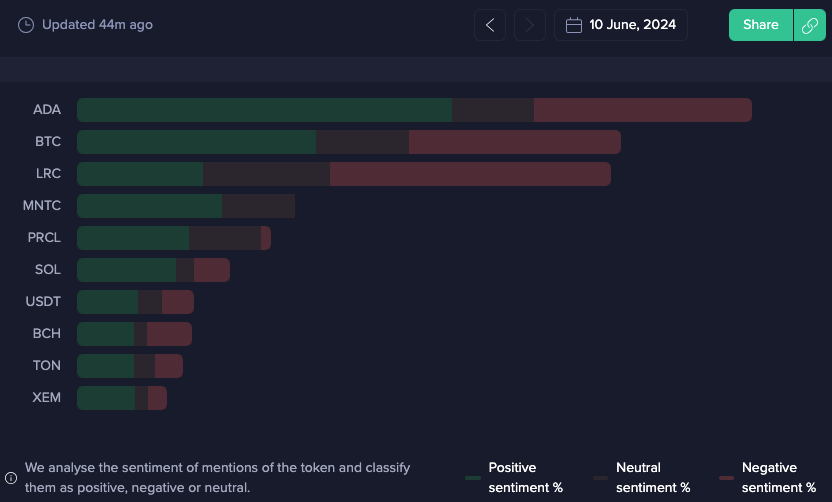Click the MNTC neutral sentiment bar segment
Viewport: 832px width, 502px height.
(258, 206)
